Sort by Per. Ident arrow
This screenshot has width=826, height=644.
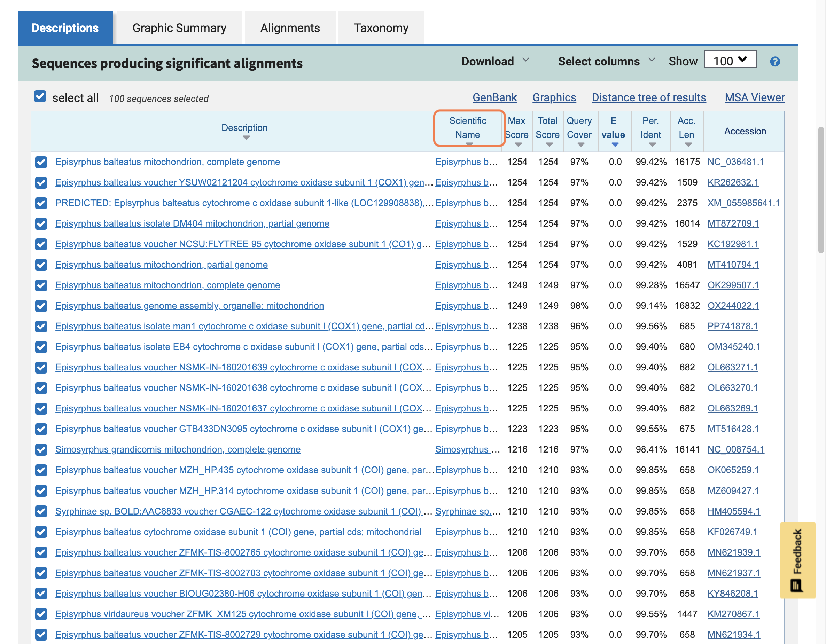[x=652, y=144]
